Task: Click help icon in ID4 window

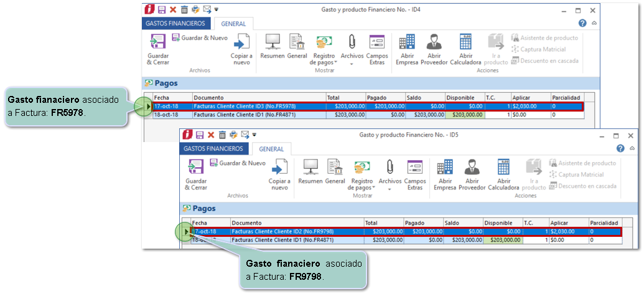Action: point(582,23)
